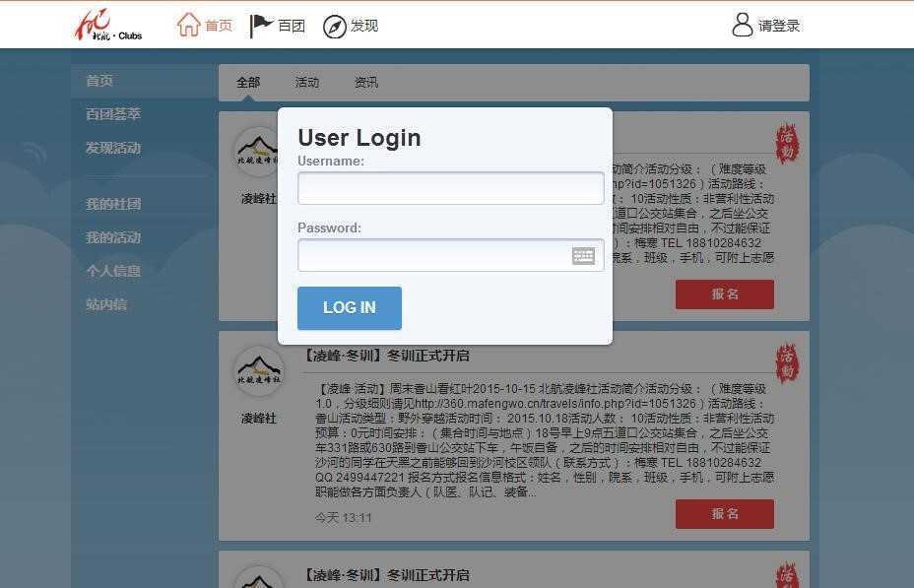Screen dimensions: 914x588
Task: Focus the Password input field
Action: pyautogui.click(x=450, y=255)
